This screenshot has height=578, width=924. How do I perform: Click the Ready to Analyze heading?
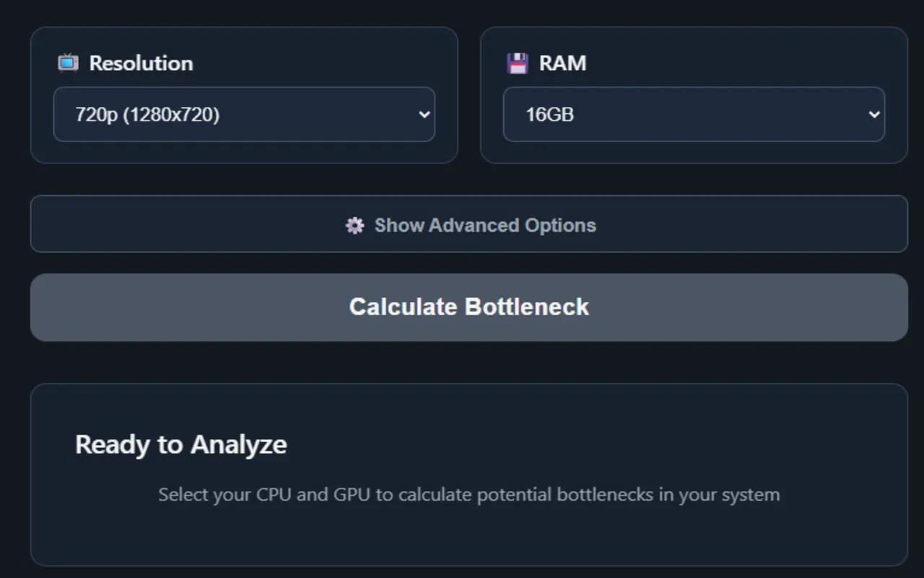(181, 444)
